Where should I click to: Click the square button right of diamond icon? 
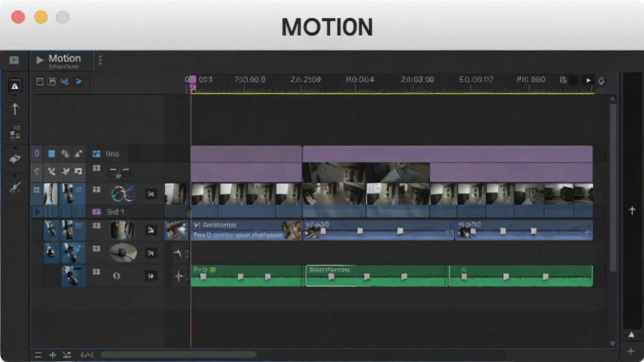coord(151,276)
